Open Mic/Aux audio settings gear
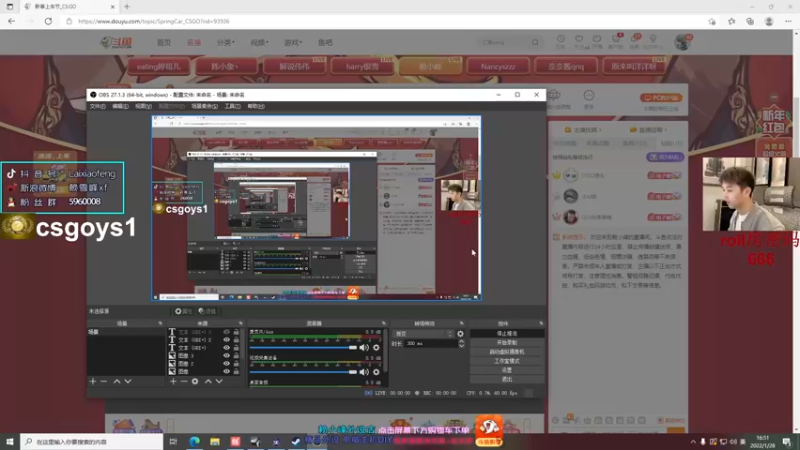 (376, 347)
